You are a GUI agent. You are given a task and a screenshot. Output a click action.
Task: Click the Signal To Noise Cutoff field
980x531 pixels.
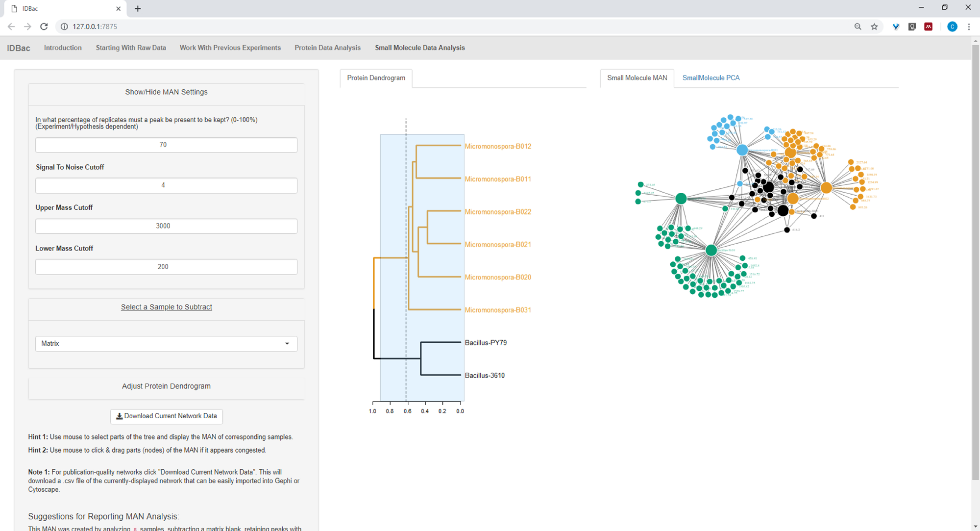[166, 185]
